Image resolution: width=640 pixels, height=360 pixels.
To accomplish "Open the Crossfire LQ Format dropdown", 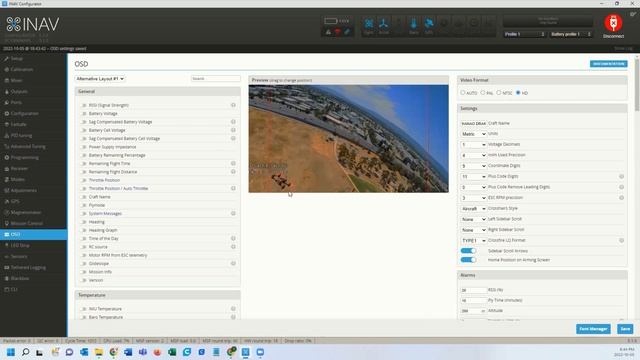I will 473,240.
